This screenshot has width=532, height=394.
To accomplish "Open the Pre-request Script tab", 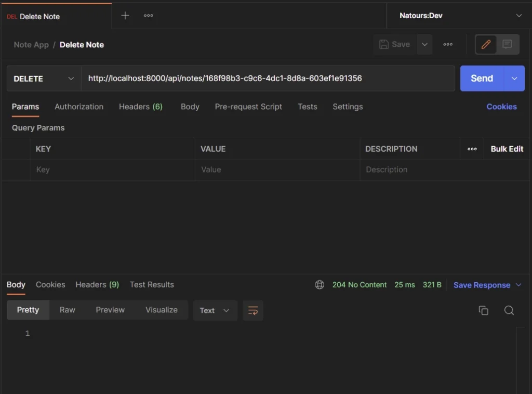I will [248, 107].
